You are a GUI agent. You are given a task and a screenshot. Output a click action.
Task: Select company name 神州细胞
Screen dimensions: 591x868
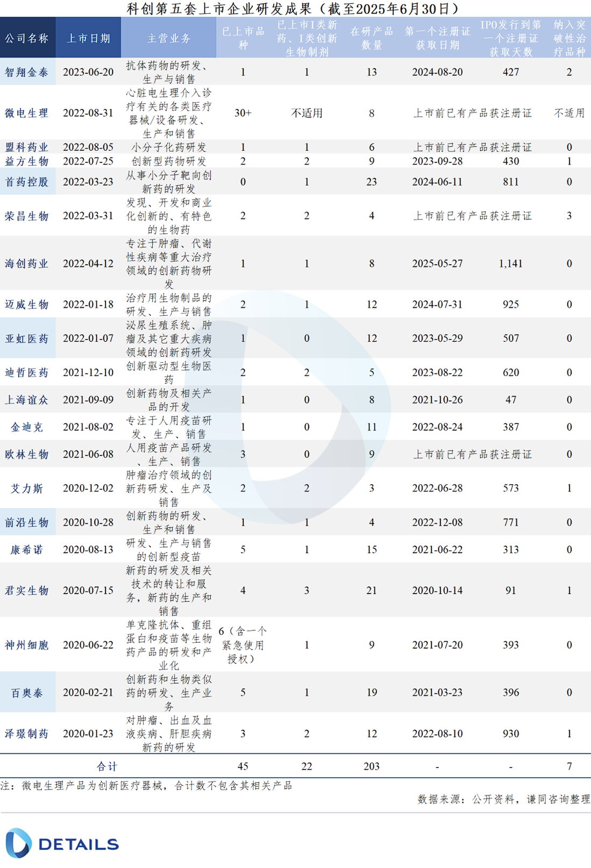pyautogui.click(x=27, y=645)
